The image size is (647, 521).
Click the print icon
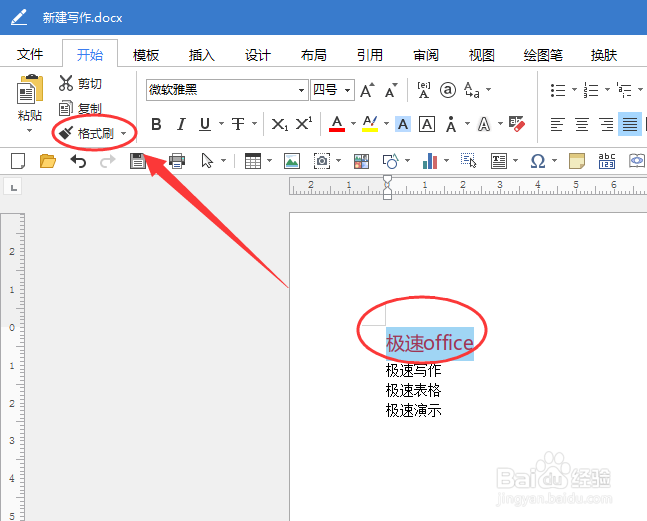[x=177, y=161]
